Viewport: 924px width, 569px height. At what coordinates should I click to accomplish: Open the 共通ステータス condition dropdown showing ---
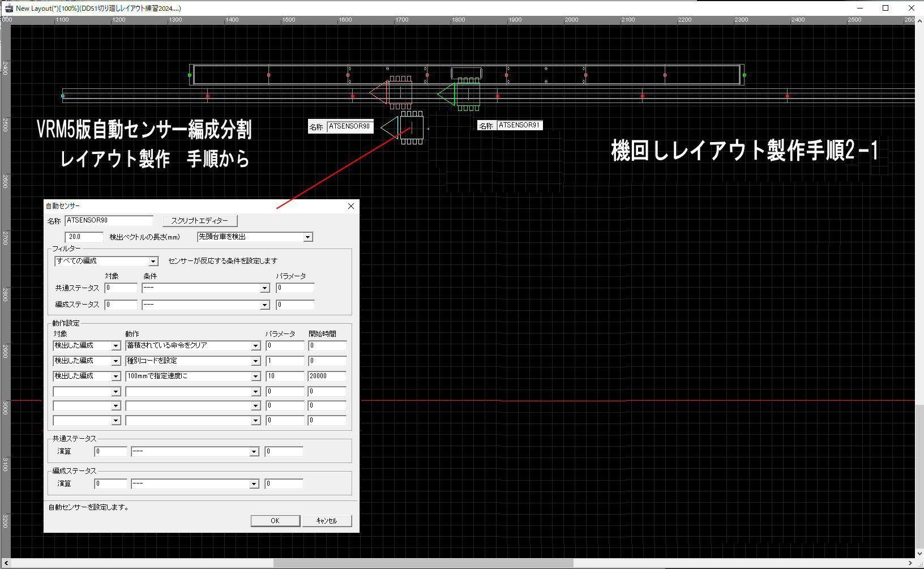pos(264,288)
